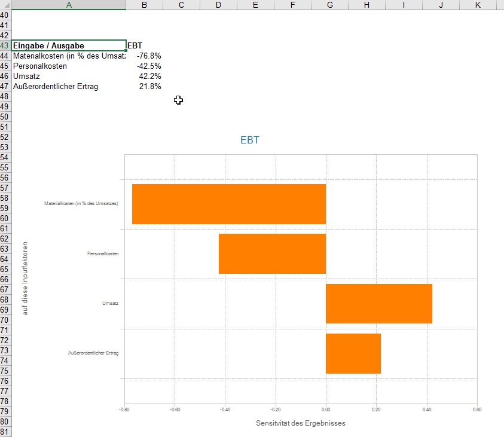Click chart axis label 'Außerordentlicher Ertrag'
Screen dimensions: 504x437
[93, 353]
